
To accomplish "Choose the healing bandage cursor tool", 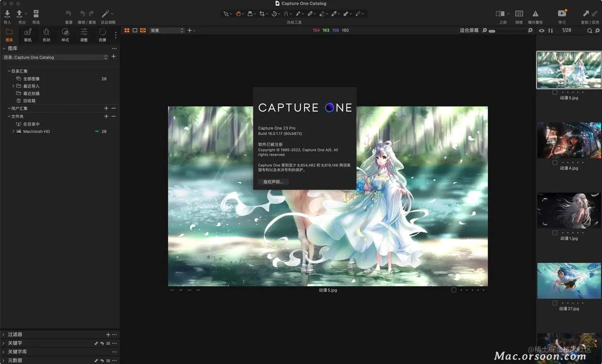I will point(310,14).
